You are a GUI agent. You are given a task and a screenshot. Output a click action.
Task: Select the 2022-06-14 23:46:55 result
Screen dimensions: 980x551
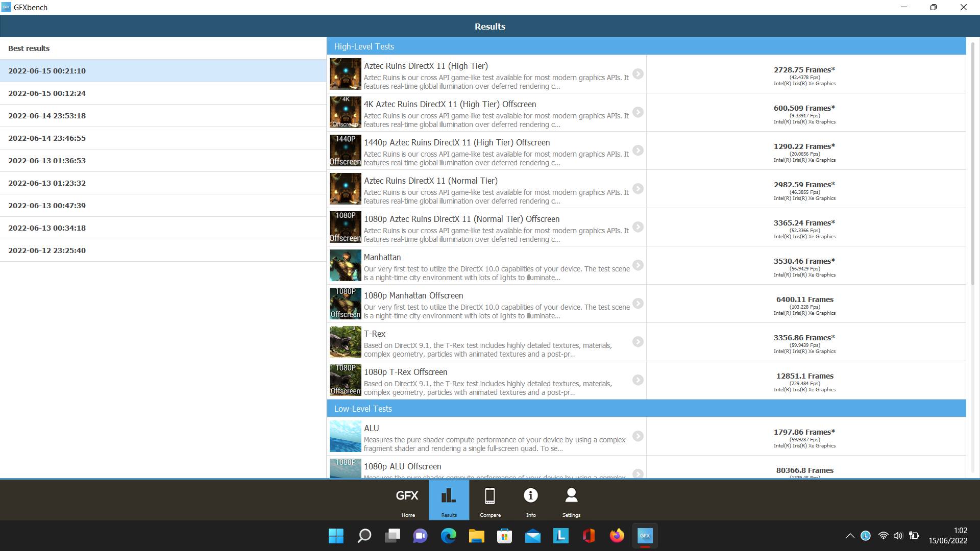pyautogui.click(x=163, y=138)
